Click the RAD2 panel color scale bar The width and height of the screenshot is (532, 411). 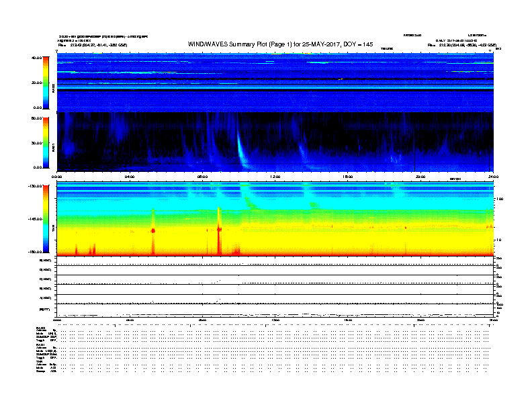click(46, 83)
